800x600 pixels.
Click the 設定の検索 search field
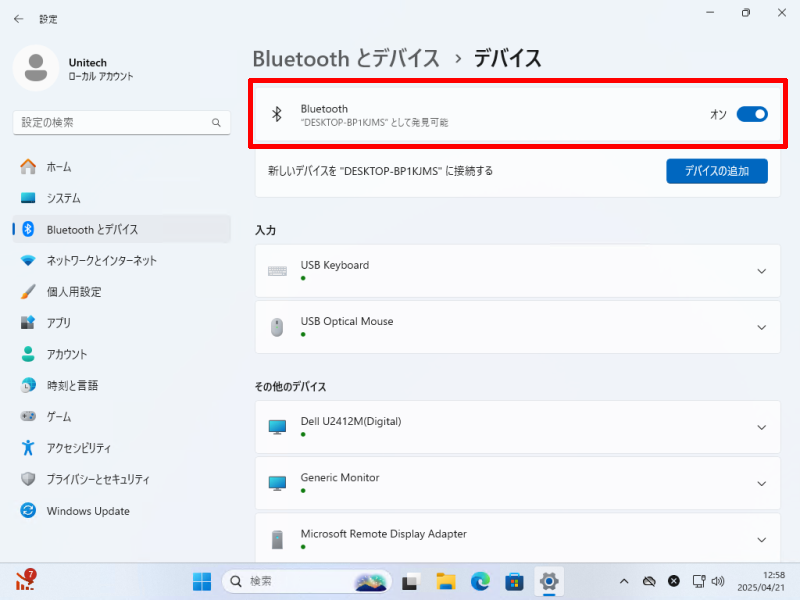[121, 122]
